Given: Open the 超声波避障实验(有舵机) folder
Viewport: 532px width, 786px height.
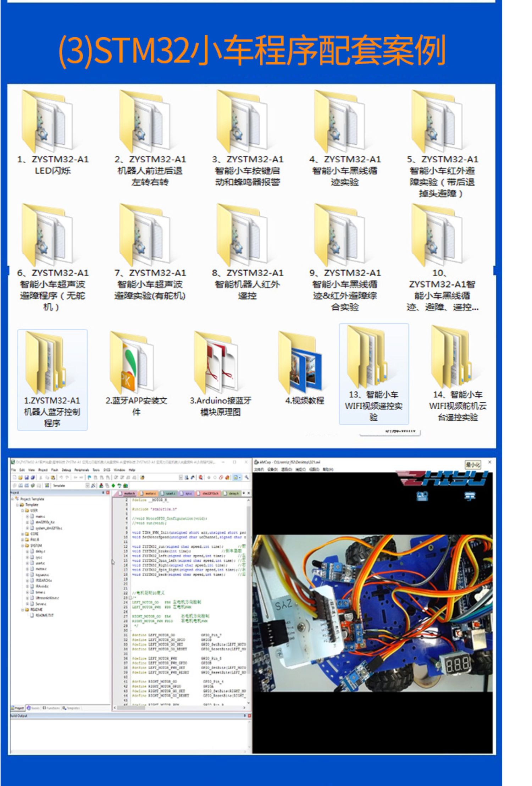Looking at the screenshot, I should pyautogui.click(x=150, y=252).
